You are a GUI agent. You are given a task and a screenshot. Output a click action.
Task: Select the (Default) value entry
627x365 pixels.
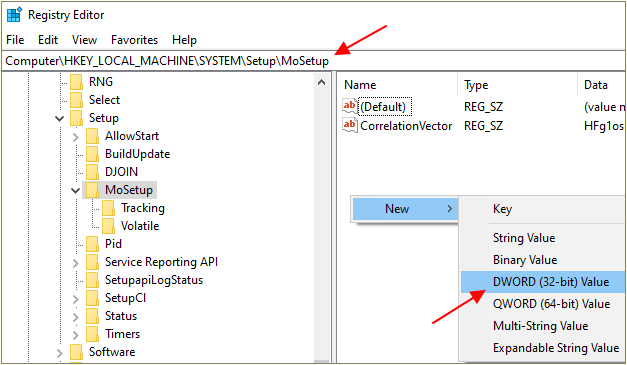[x=383, y=107]
